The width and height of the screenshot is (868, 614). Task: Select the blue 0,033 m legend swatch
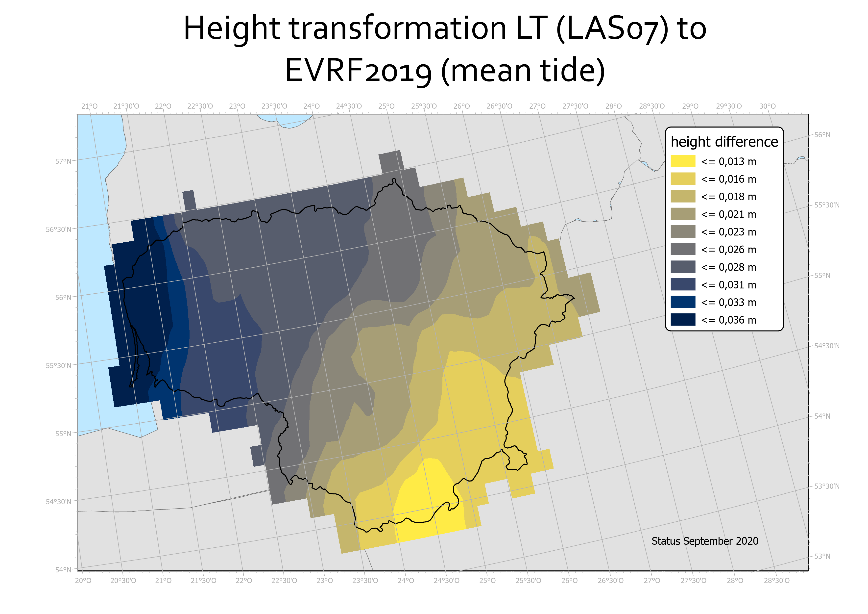(x=683, y=302)
